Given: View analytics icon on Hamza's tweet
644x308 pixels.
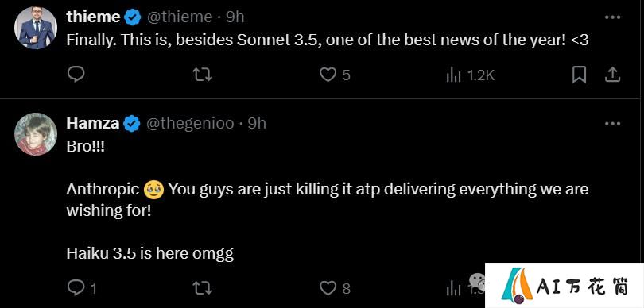Looking at the screenshot, I should [453, 289].
